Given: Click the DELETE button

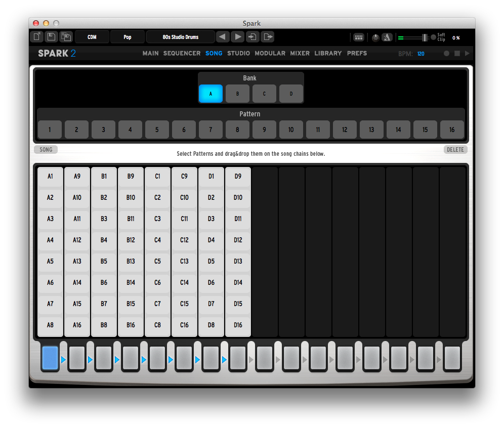Looking at the screenshot, I should click(x=455, y=149).
